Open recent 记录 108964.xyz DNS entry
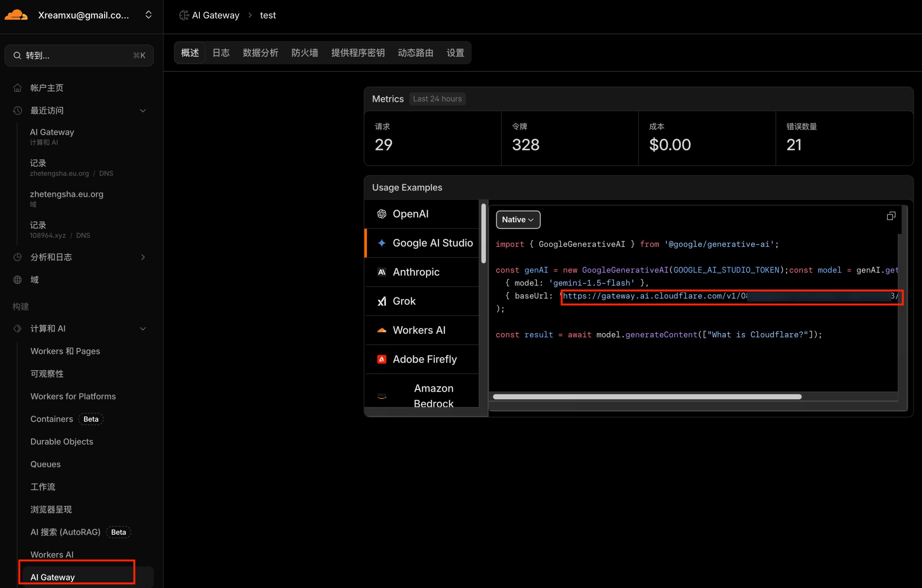The height and width of the screenshot is (588, 922). coord(60,230)
